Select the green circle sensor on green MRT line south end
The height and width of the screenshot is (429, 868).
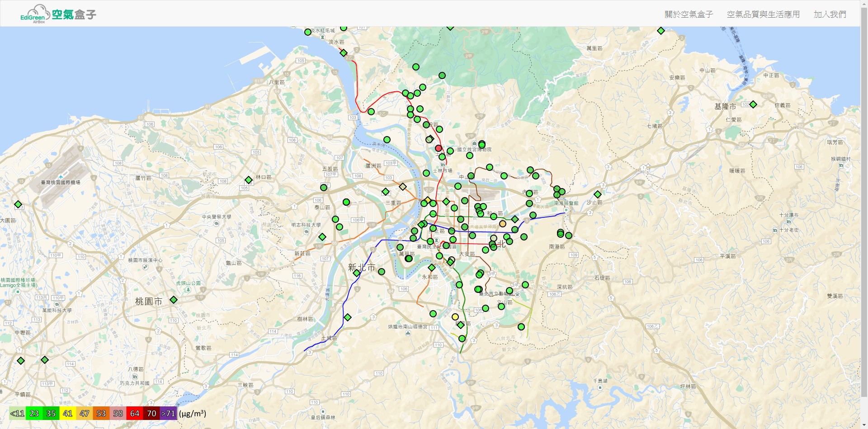462,339
